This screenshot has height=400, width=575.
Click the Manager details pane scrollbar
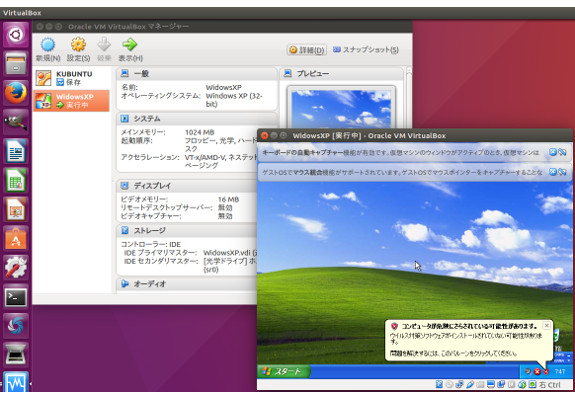409,99
